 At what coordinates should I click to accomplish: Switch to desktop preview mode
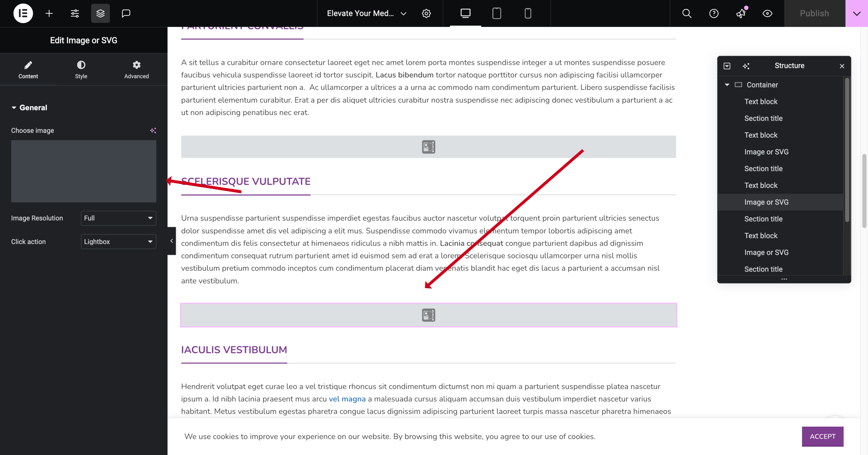[x=465, y=14]
